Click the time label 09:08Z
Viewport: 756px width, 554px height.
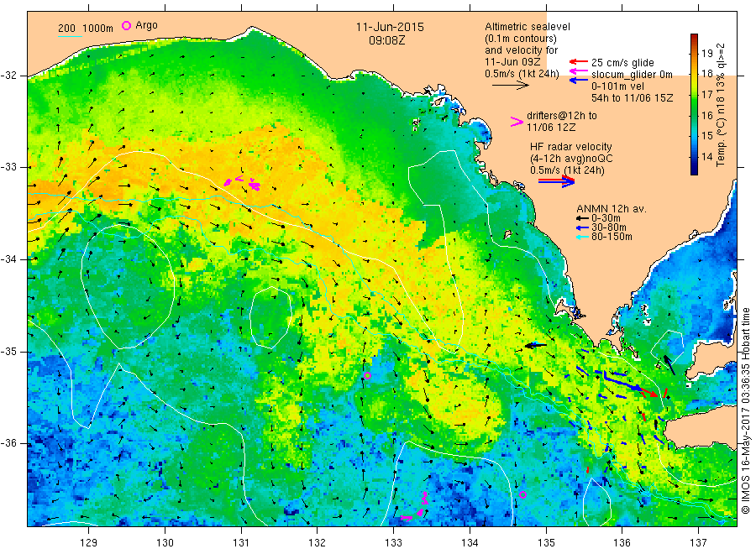coord(387,40)
